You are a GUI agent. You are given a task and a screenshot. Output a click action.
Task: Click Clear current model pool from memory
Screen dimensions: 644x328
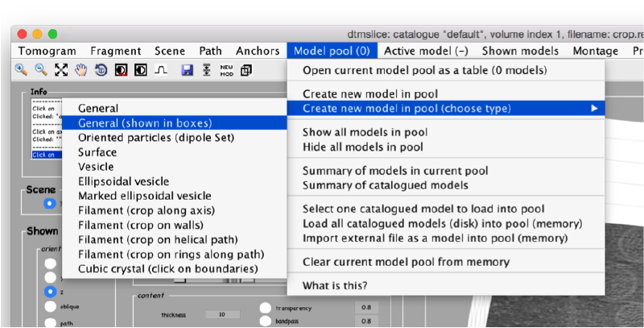pyautogui.click(x=405, y=262)
